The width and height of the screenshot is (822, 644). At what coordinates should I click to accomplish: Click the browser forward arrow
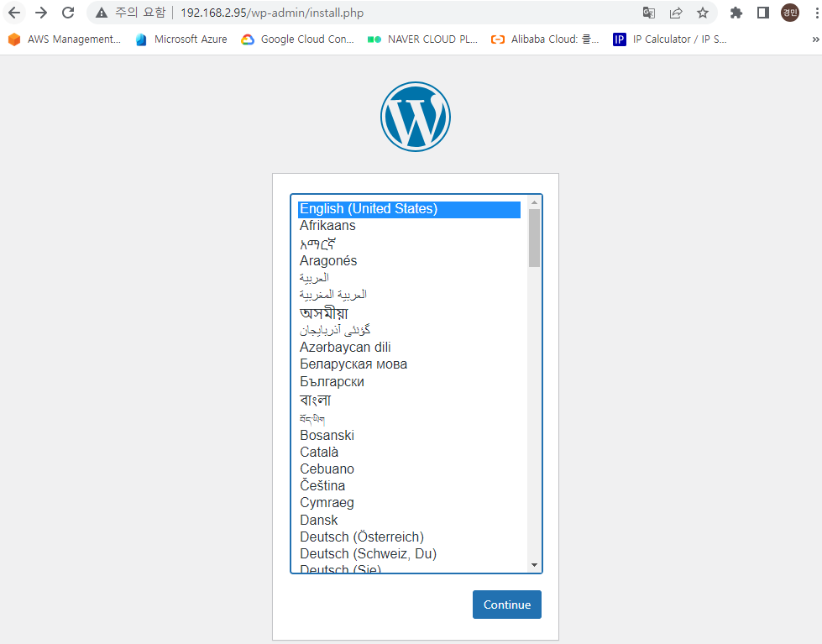41,13
